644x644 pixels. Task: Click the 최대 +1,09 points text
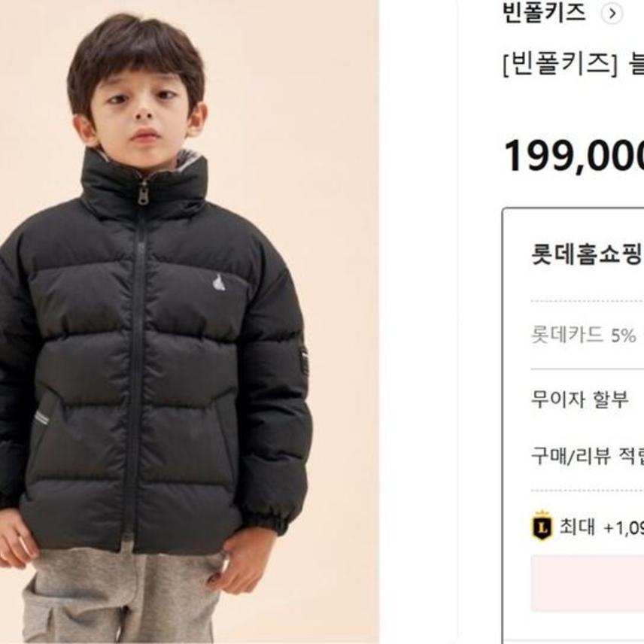click(601, 526)
